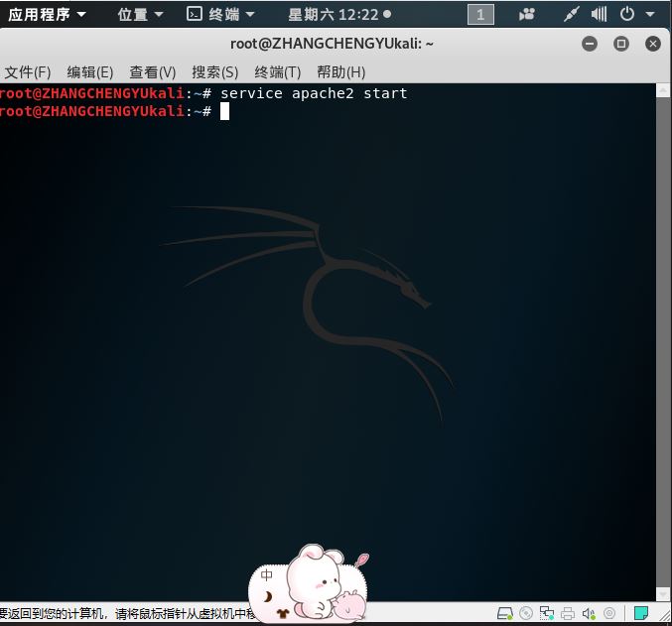This screenshot has width=672, height=626.
Task: Click the root@ZHANGCHENGYUkali window title
Action: tap(332, 44)
